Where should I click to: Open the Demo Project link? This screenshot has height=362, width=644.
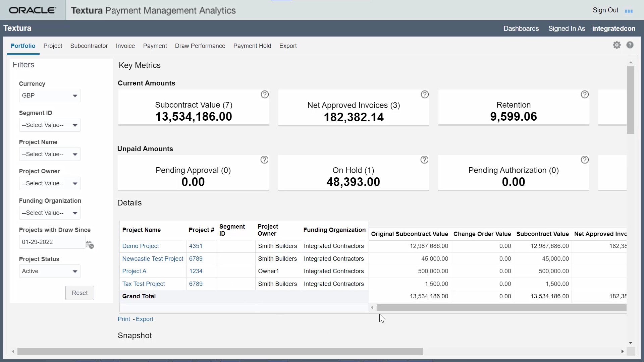140,246
